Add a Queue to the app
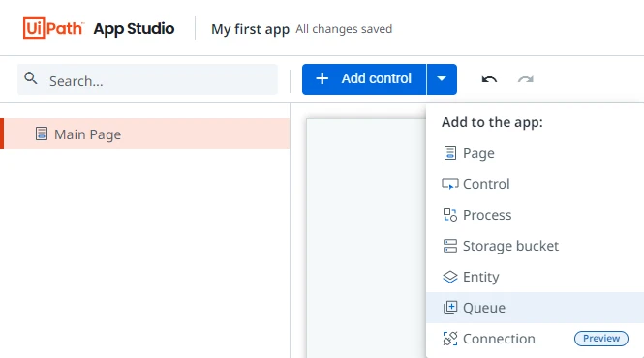The width and height of the screenshot is (644, 358). 535,308
